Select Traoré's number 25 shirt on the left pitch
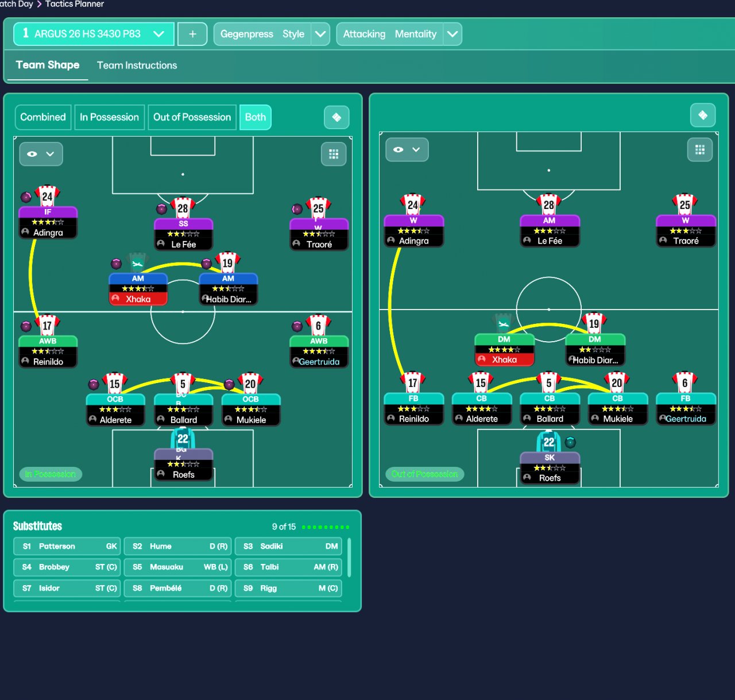Viewport: 735px width, 700px height. [x=319, y=208]
